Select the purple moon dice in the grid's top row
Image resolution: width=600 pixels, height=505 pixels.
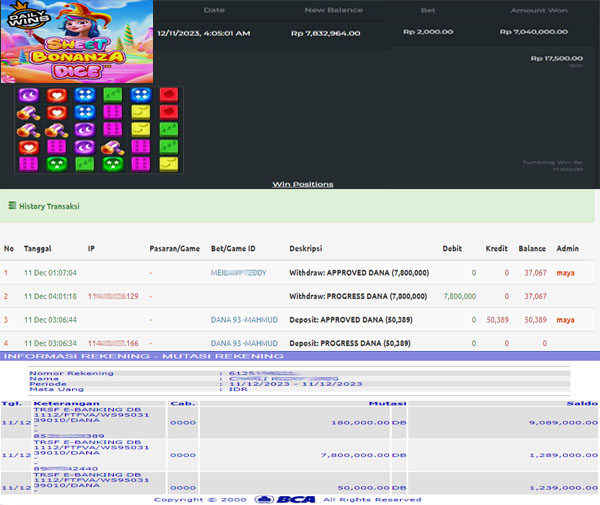(28, 95)
